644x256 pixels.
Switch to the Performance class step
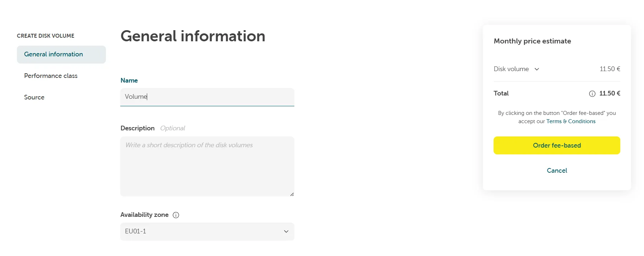(51, 76)
